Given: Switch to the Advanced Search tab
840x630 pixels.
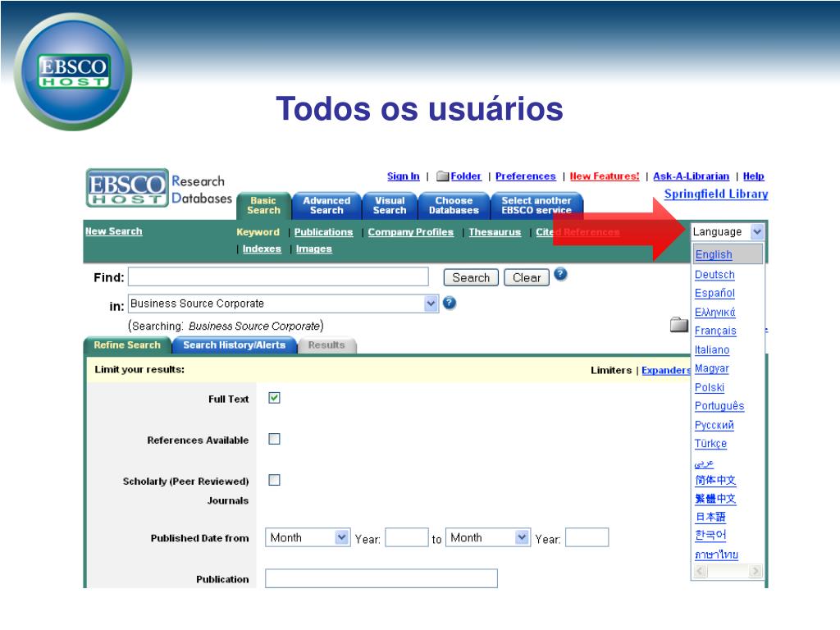Looking at the screenshot, I should [x=326, y=206].
